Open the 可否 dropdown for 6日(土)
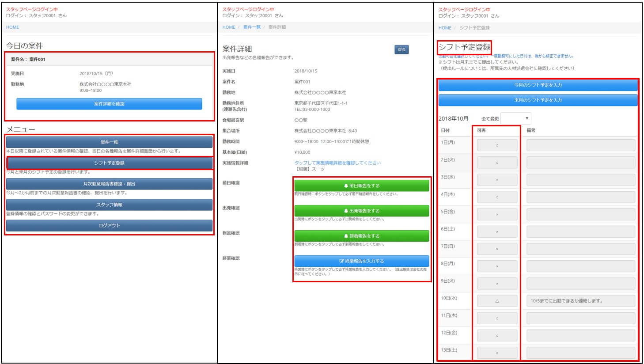Image resolution: width=644 pixels, height=364 pixels. click(x=497, y=231)
